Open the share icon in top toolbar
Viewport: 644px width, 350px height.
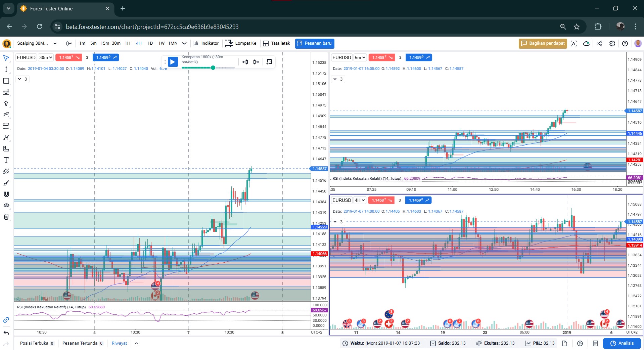click(599, 43)
